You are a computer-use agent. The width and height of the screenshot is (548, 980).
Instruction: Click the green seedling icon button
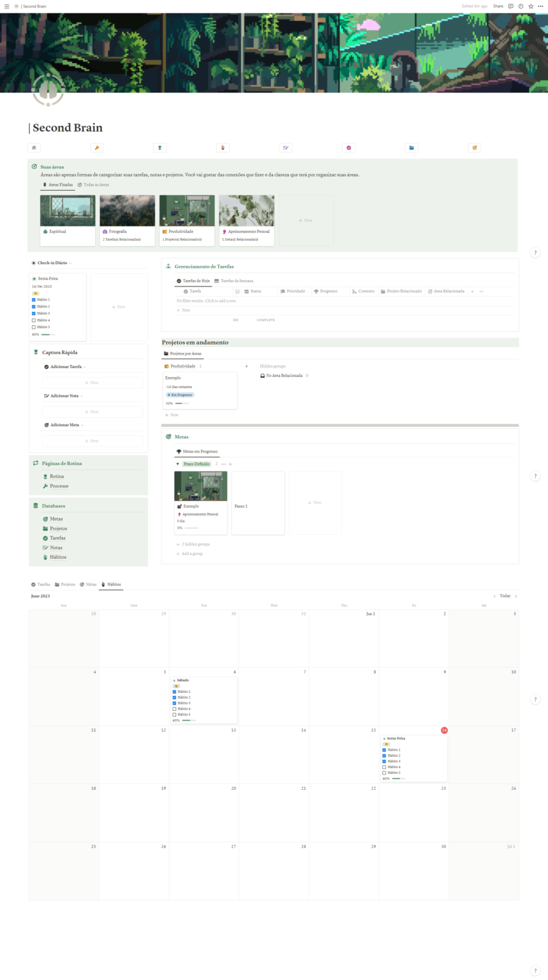pyautogui.click(x=159, y=148)
